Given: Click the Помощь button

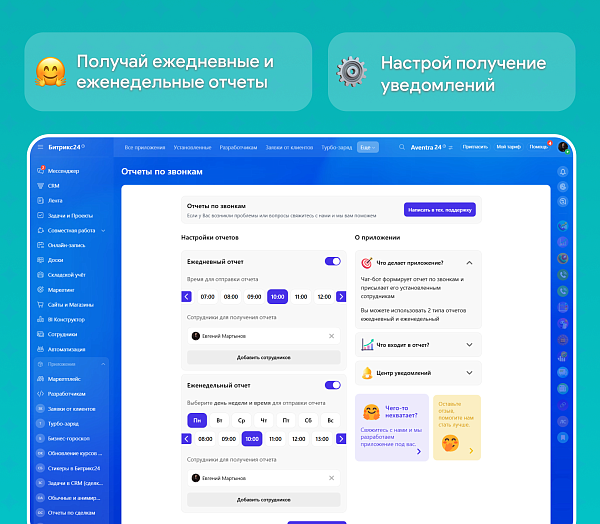Looking at the screenshot, I should pos(538,147).
